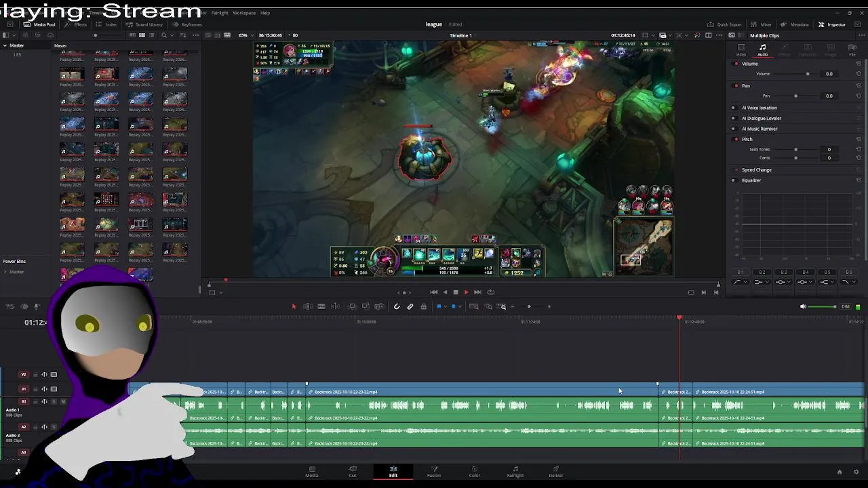Select the Selection mode arrow tool
Viewport: 868px width, 488px height.
(x=294, y=306)
